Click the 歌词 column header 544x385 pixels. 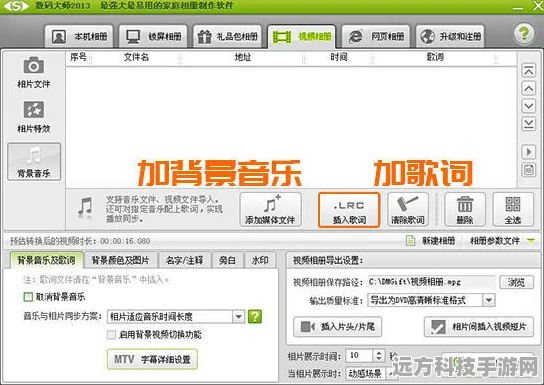tap(435, 57)
